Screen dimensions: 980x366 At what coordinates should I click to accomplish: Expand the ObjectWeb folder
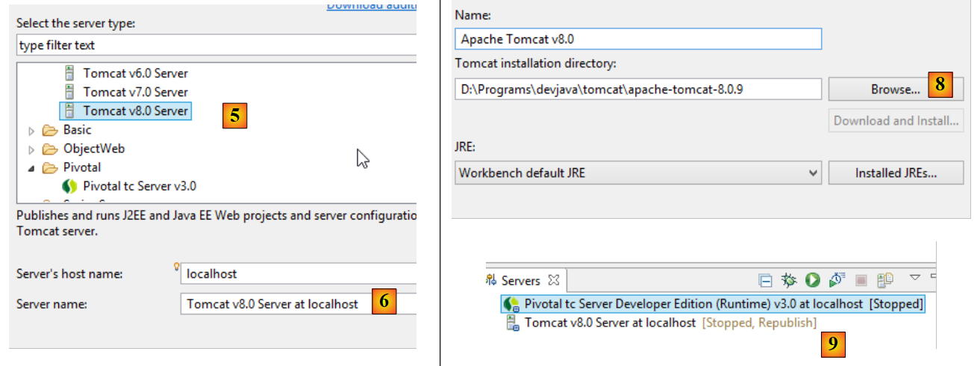(x=31, y=149)
